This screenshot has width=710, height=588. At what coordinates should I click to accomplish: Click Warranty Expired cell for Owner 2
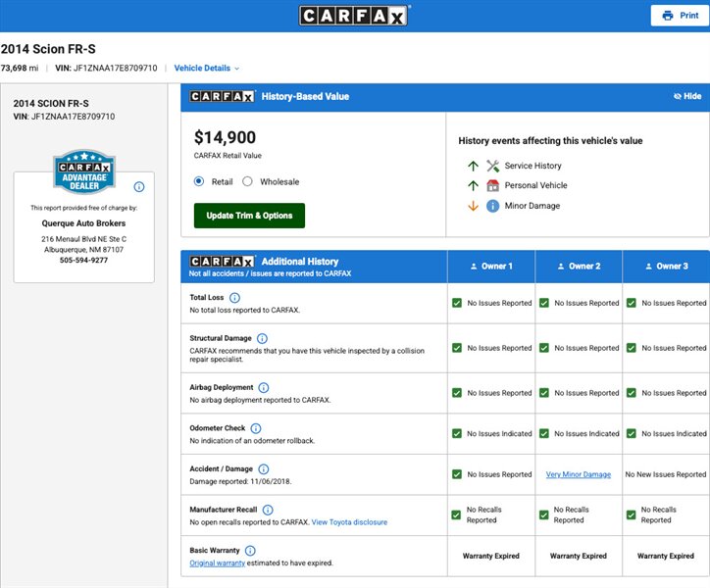click(579, 556)
